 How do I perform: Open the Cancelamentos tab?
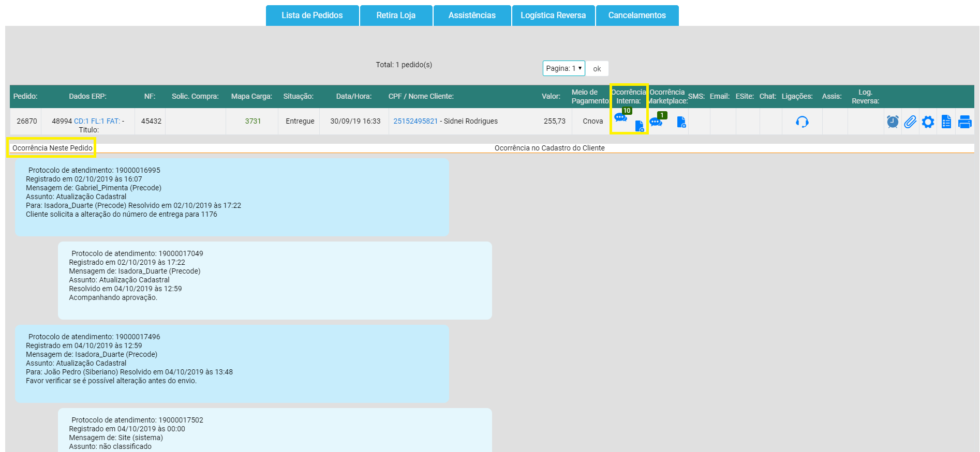[x=637, y=16]
